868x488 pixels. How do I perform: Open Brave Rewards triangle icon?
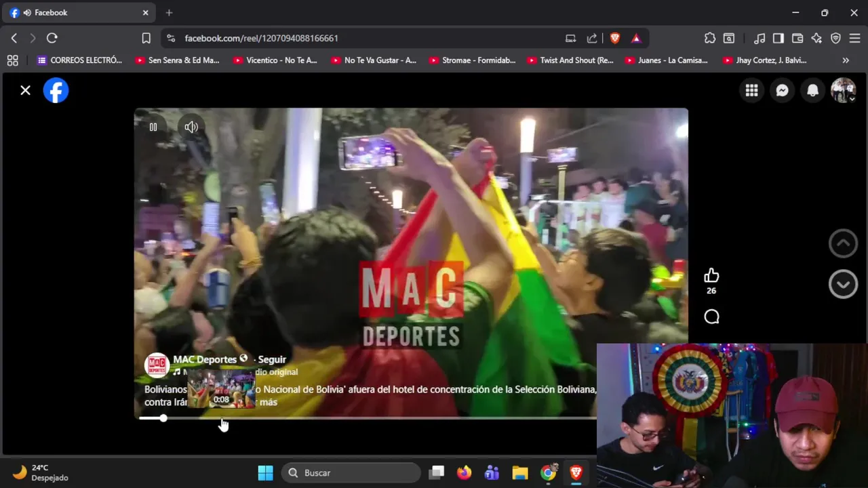point(636,38)
